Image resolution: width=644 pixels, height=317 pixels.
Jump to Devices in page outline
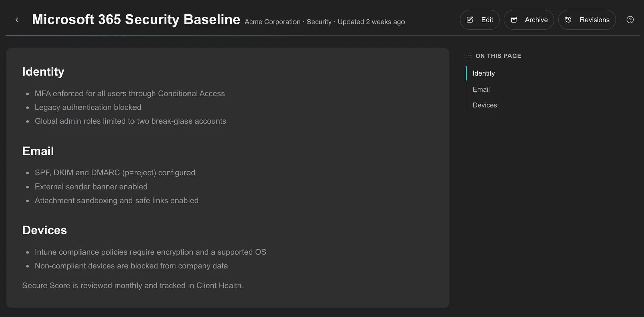pyautogui.click(x=485, y=105)
